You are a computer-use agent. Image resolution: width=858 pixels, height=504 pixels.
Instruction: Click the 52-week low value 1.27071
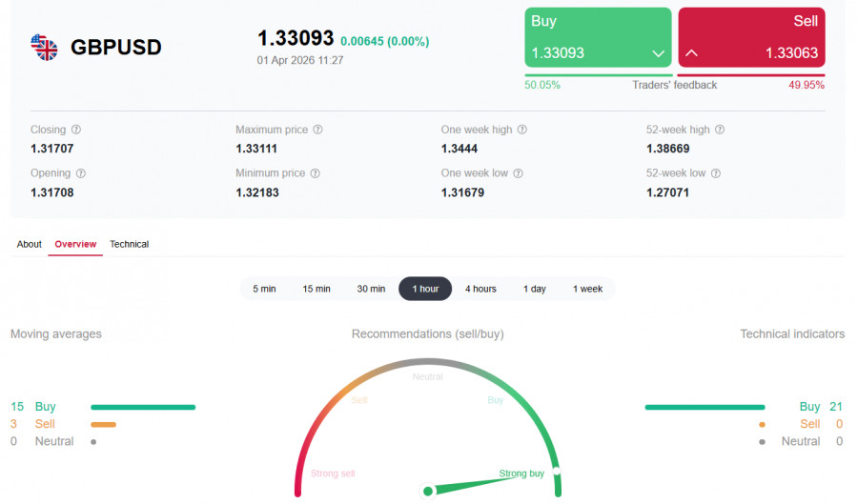[667, 192]
